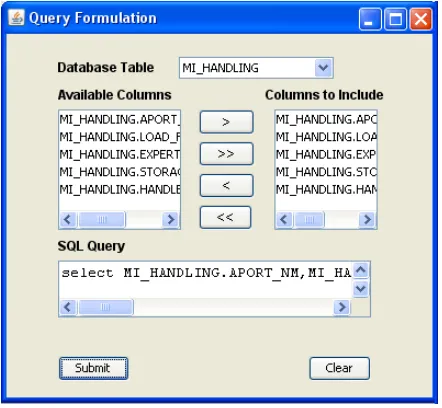
Task: Minimize the Query Formulation window
Action: click(x=370, y=19)
